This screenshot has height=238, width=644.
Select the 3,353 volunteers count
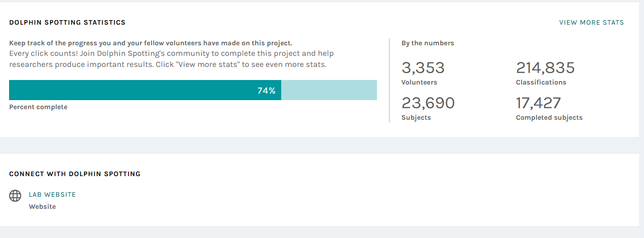point(423,68)
